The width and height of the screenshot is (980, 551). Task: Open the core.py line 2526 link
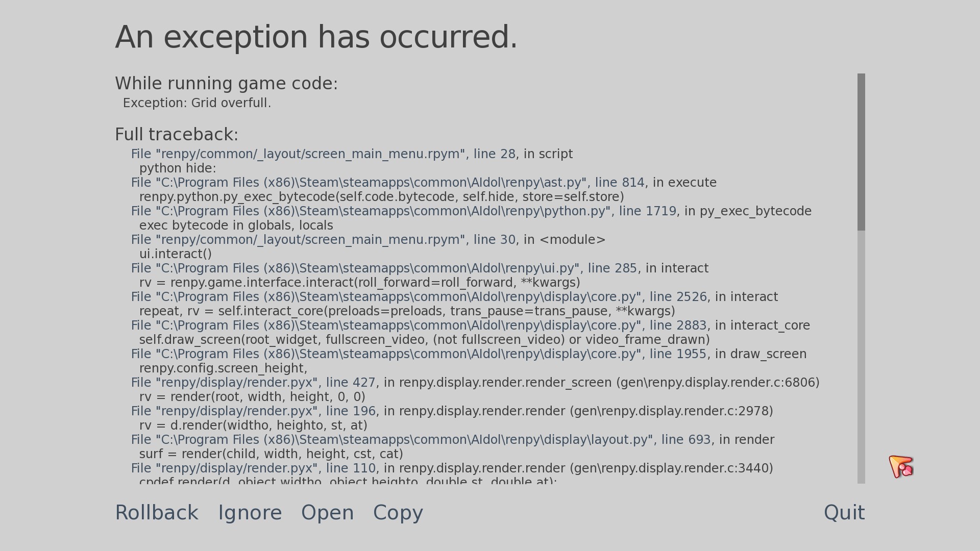[419, 297]
